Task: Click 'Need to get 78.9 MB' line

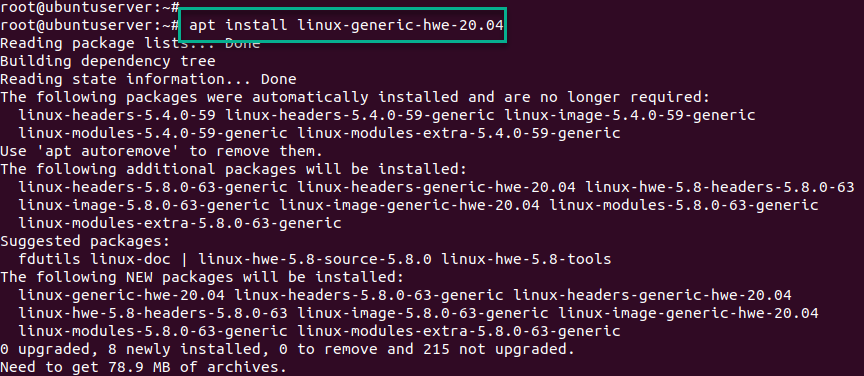Action: pos(144,367)
